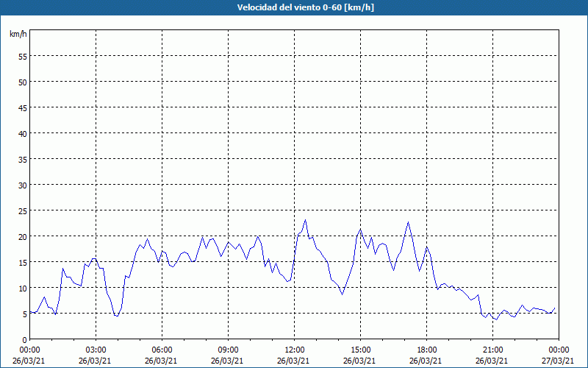Click the 06:00 time axis label
The width and height of the screenshot is (588, 368).
162,350
